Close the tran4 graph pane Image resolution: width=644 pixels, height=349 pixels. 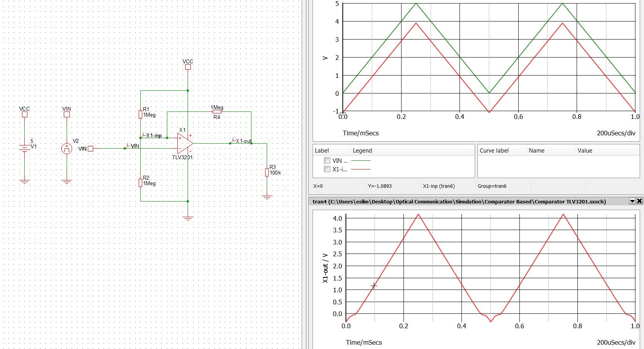tap(639, 201)
